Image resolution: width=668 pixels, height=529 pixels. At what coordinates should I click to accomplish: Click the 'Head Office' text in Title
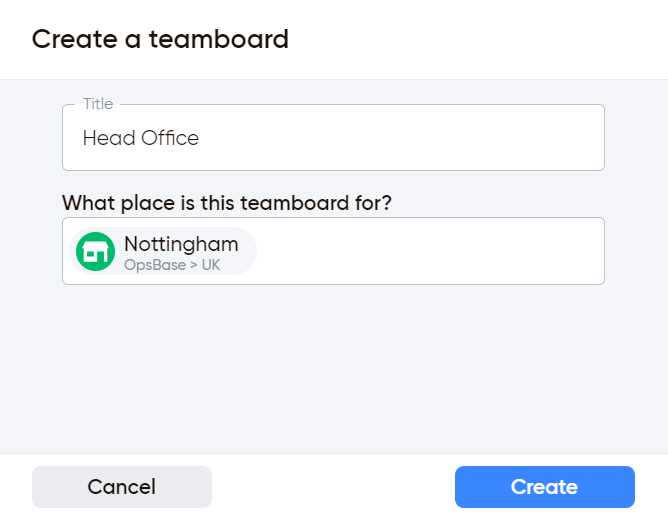pyautogui.click(x=141, y=138)
